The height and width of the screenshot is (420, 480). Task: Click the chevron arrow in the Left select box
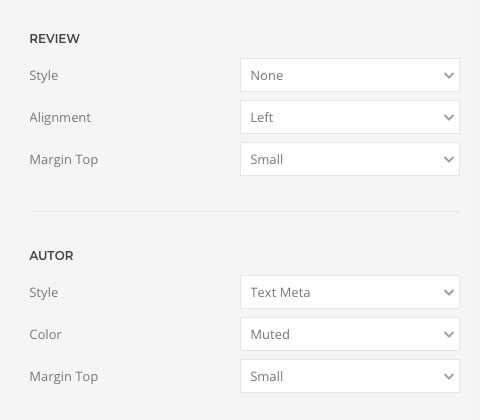coord(449,118)
